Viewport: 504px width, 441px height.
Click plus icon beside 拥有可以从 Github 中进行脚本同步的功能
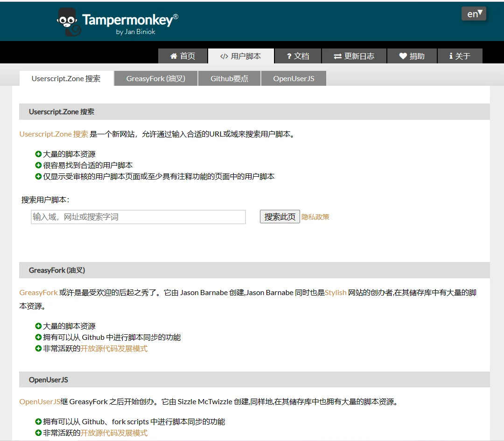click(x=38, y=337)
